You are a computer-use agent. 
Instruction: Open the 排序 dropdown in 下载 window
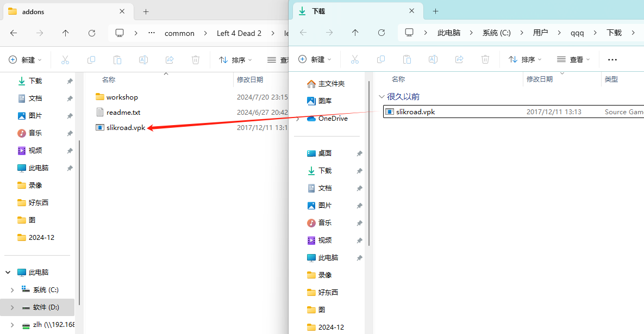522,59
